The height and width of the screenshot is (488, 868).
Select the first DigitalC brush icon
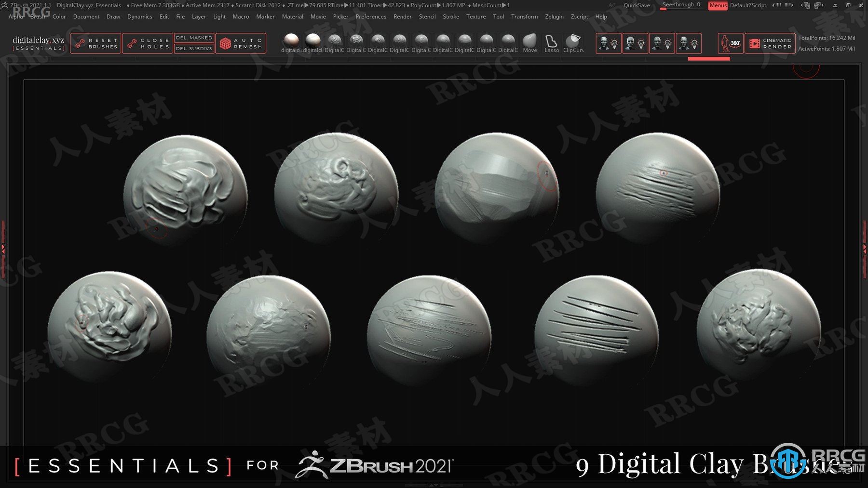tap(334, 43)
